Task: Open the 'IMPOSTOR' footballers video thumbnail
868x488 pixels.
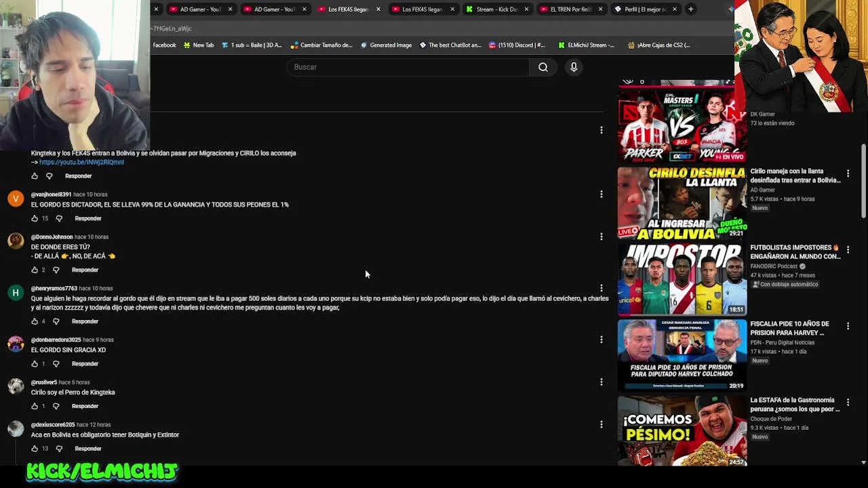Action: (x=681, y=279)
